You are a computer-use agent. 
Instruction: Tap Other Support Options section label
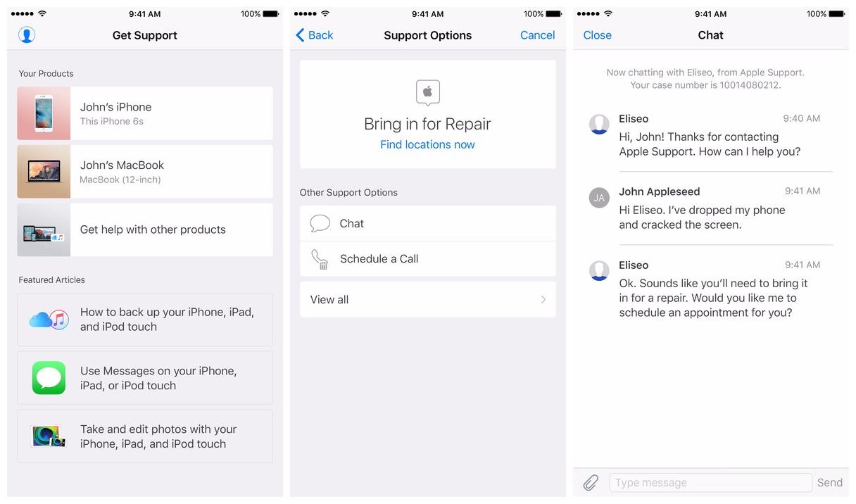(348, 192)
